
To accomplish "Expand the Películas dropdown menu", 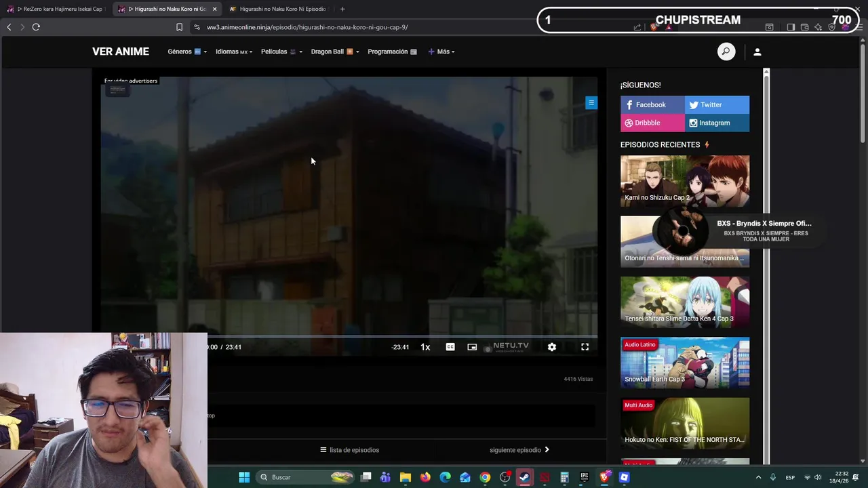I will 281,52.
